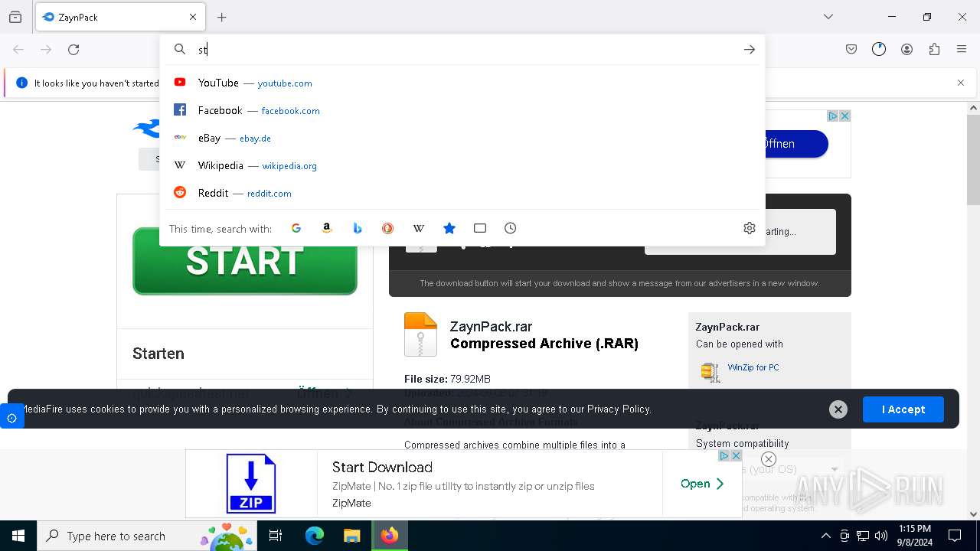Open the WinZip for PC link

[x=753, y=367]
